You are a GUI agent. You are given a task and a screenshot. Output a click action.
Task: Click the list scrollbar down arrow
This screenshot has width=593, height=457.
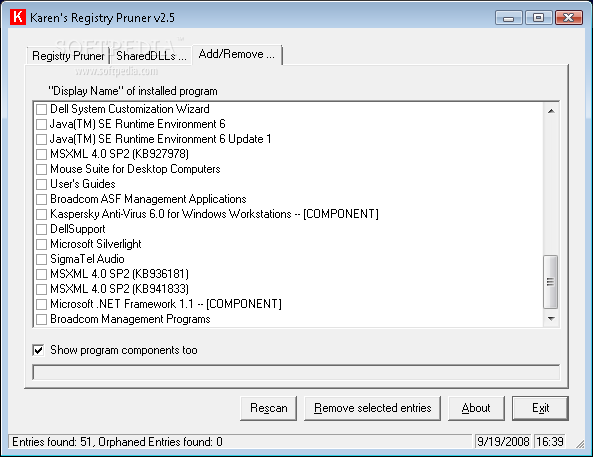point(551,319)
